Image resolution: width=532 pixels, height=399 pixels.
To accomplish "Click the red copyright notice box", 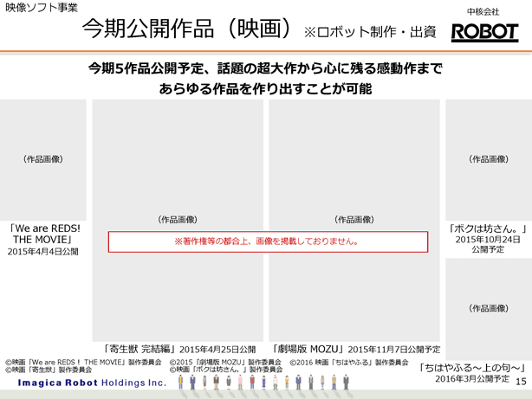I will pyautogui.click(x=268, y=241).
